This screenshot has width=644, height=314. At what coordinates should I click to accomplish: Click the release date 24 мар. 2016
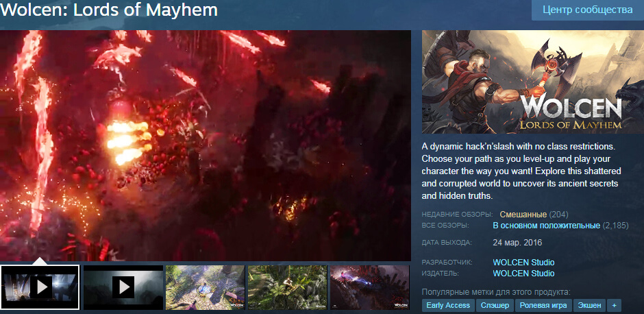point(517,243)
